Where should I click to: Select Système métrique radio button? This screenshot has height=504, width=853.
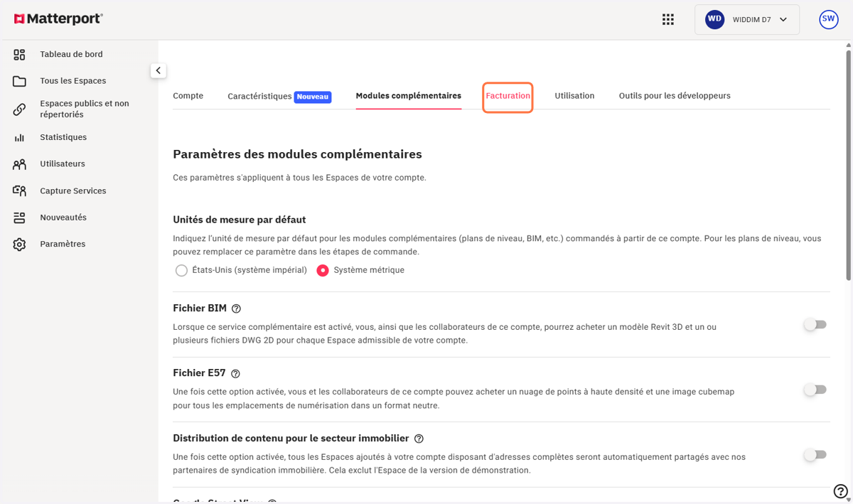pos(323,271)
